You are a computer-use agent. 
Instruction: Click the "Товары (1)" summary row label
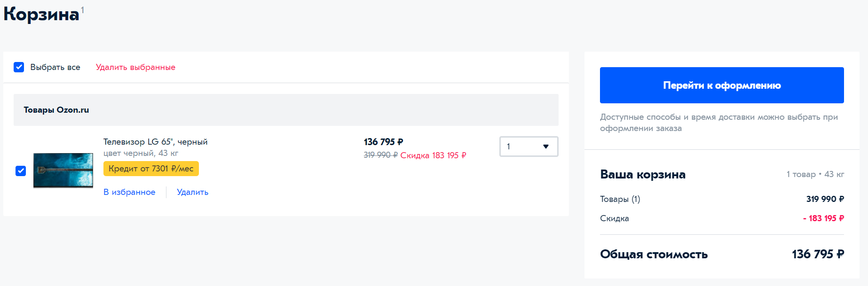620,199
